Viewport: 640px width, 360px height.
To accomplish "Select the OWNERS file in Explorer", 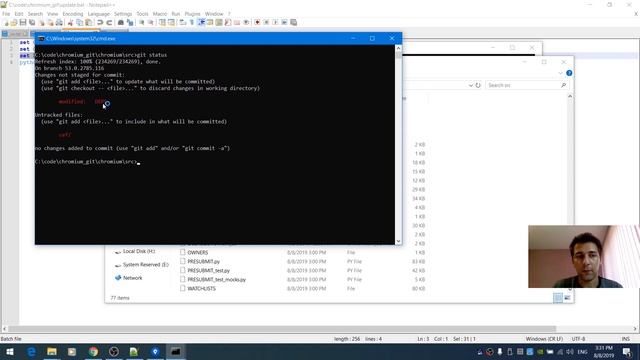I will [x=198, y=253].
